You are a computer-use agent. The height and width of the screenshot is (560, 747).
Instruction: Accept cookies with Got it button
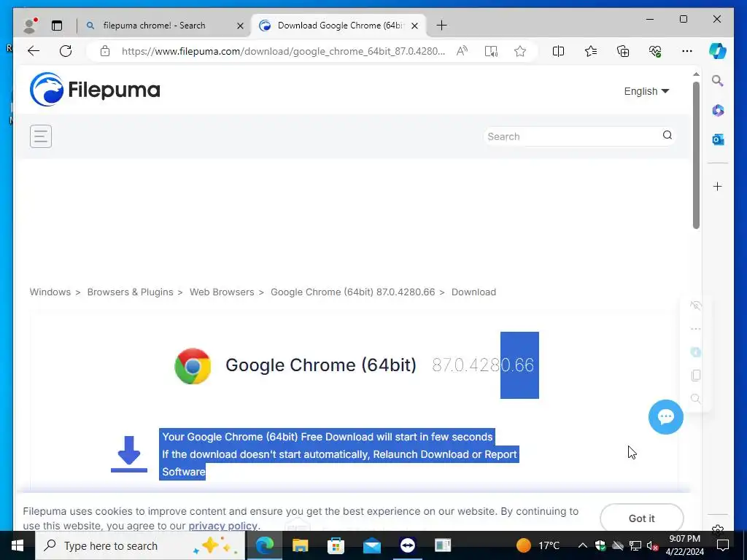coord(642,518)
